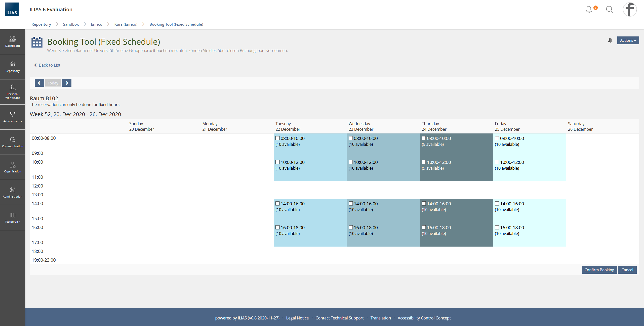
Task: Go to next week arrow
Action: [x=67, y=83]
